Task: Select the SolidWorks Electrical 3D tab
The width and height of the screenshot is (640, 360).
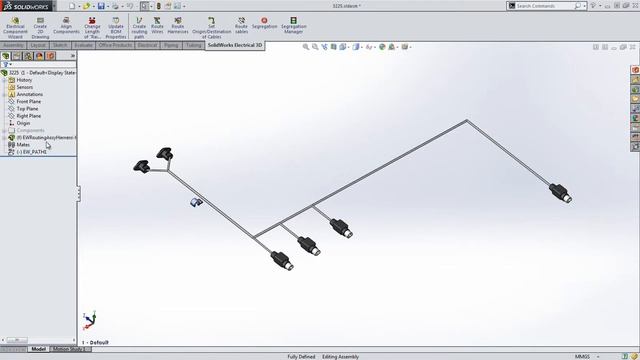Action: click(235, 45)
